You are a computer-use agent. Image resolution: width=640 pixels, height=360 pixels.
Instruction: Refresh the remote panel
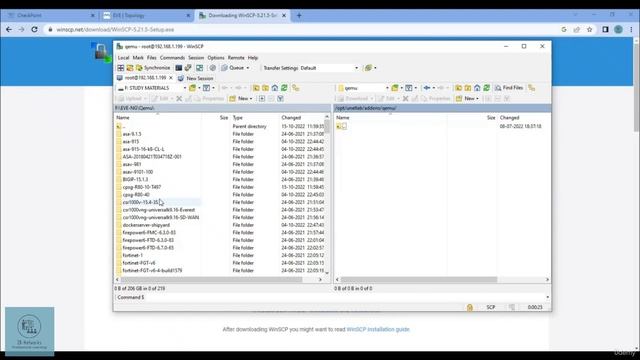coord(487,88)
